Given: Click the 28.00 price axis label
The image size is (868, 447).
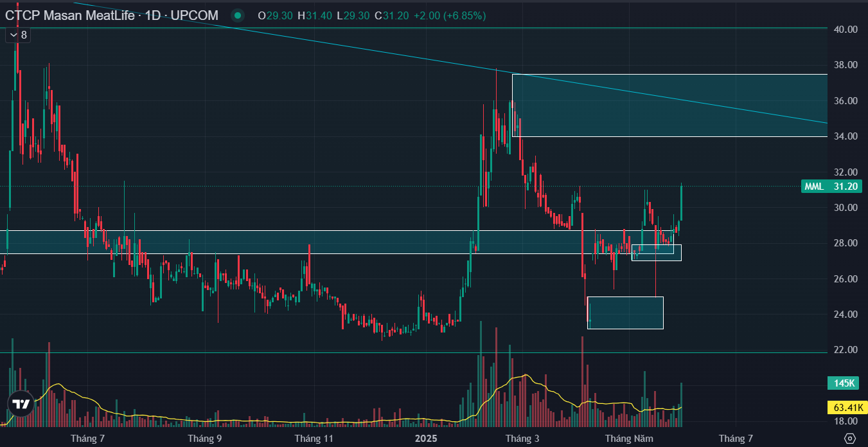Looking at the screenshot, I should 846,243.
